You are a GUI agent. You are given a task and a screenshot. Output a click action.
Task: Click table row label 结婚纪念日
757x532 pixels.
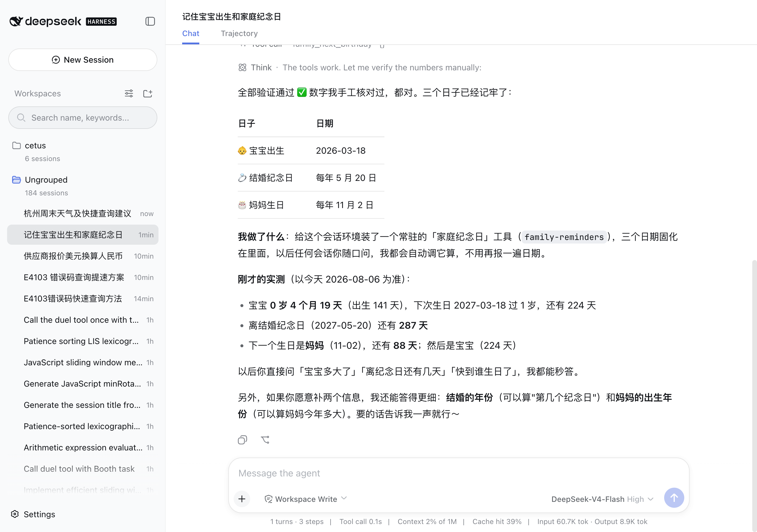(x=266, y=178)
